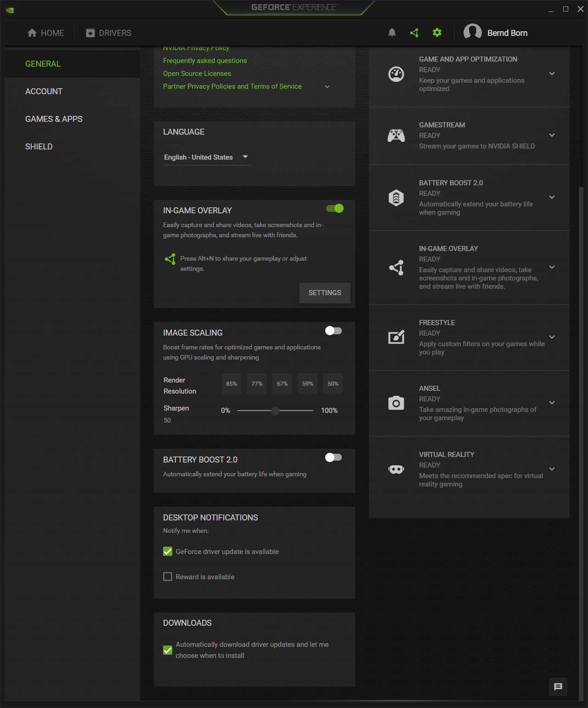Expand In-Game Overlay feature chevron
The height and width of the screenshot is (708, 588).
coord(552,267)
